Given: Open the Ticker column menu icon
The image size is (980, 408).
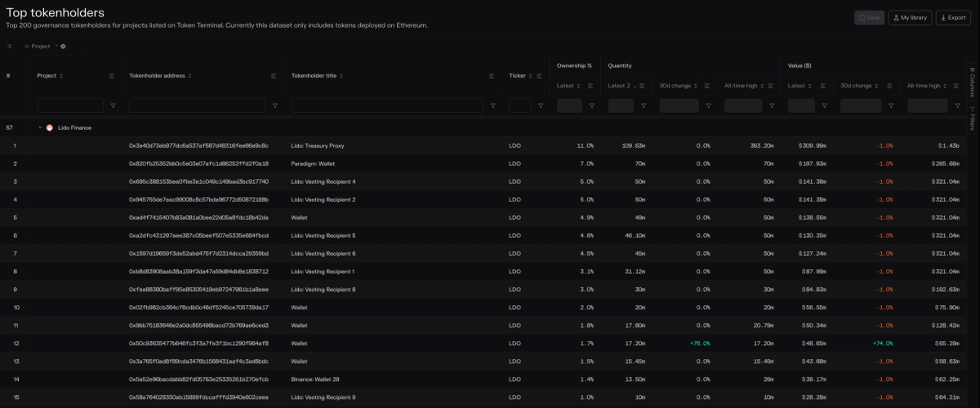Looking at the screenshot, I should [x=540, y=76].
